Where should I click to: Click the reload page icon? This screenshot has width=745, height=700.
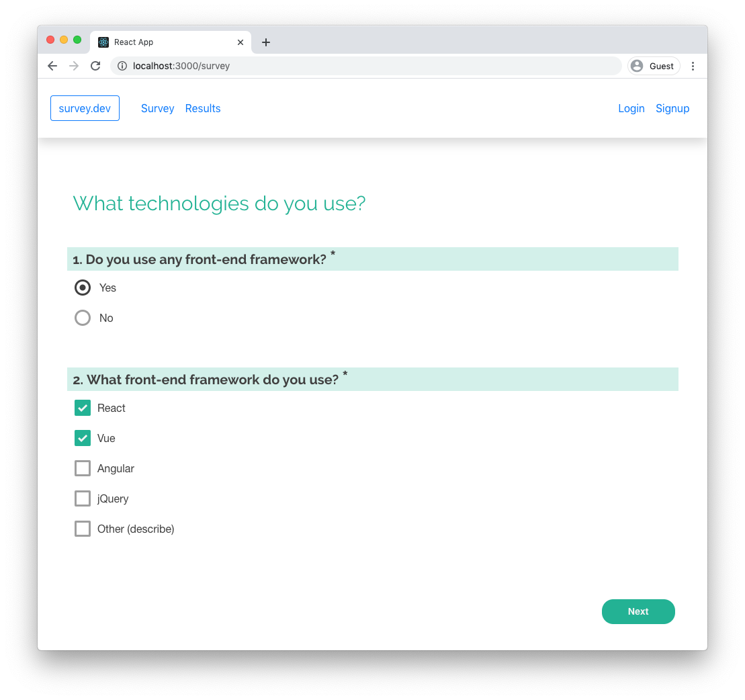[95, 66]
